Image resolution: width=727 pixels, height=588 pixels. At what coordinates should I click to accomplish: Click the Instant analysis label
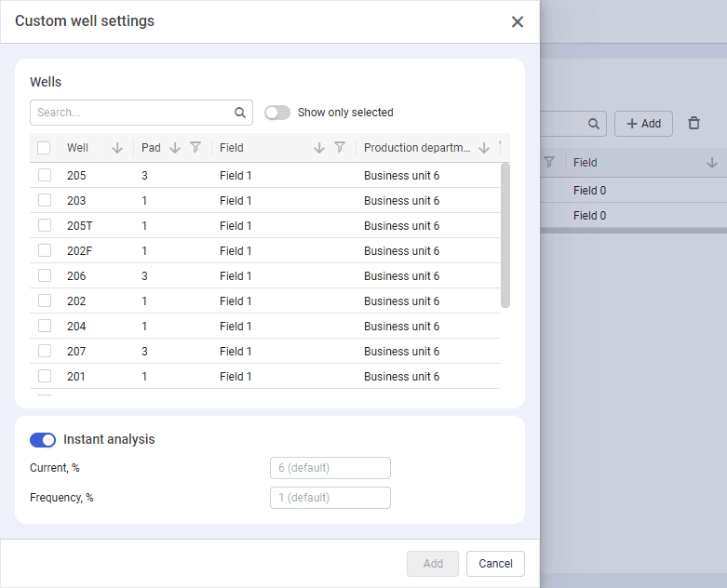tap(109, 439)
